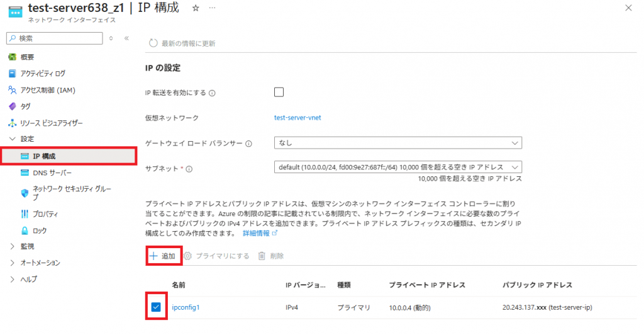The width and height of the screenshot is (644, 335).
Task: Expand the 監視 section
Action: pos(13,246)
